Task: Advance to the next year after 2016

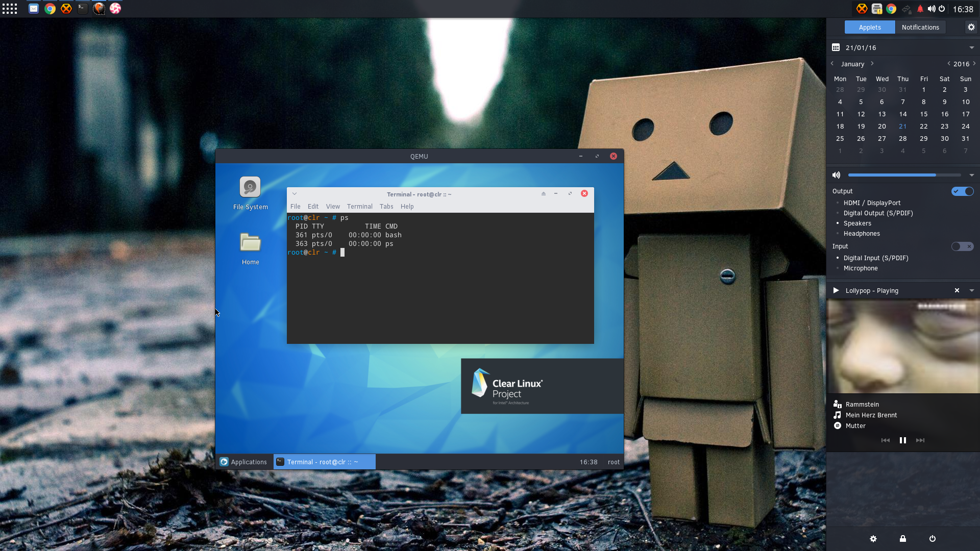Action: [974, 64]
